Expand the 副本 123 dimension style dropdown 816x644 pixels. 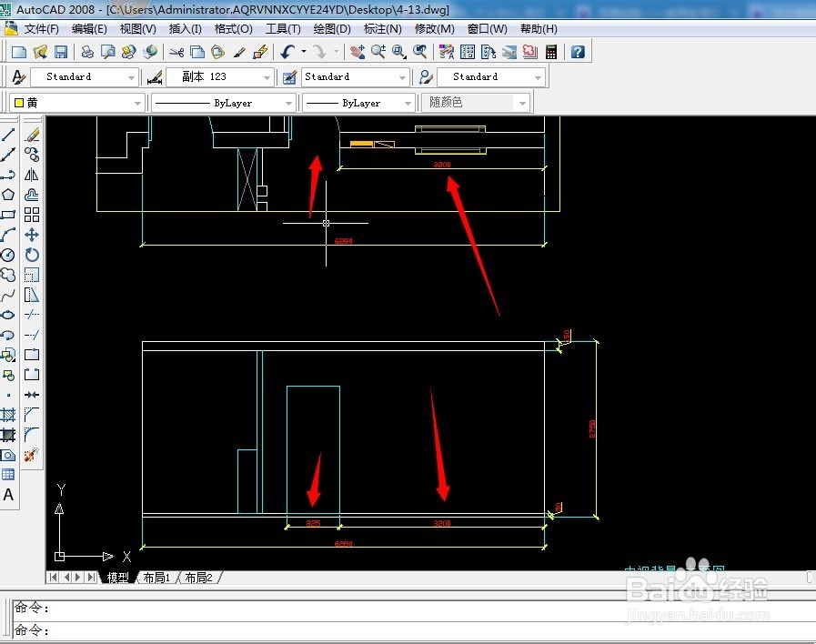[x=267, y=77]
